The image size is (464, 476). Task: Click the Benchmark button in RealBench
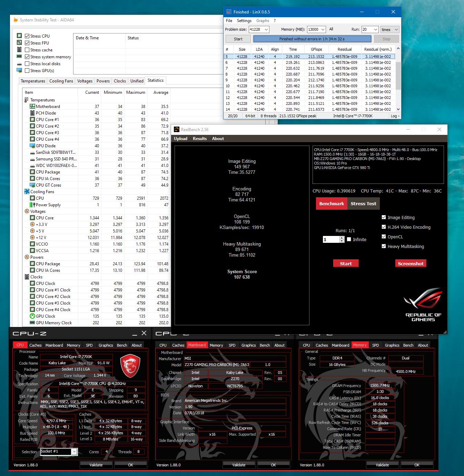click(332, 204)
